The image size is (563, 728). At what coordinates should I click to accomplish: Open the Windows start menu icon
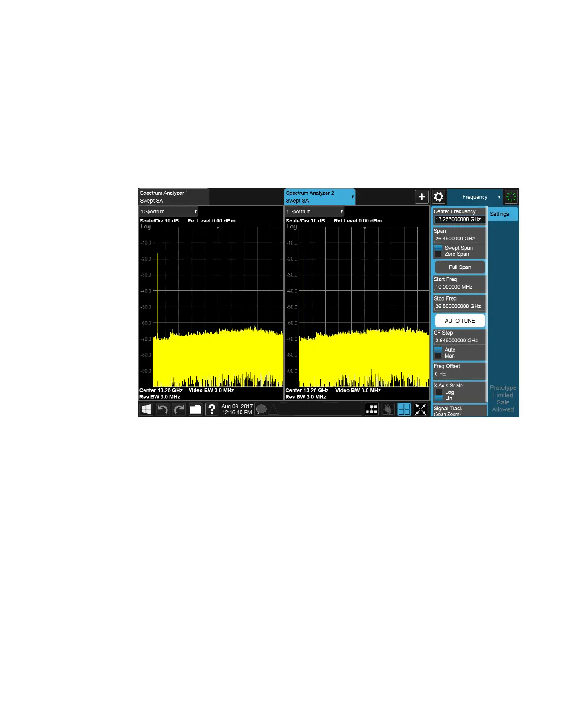[x=147, y=409]
